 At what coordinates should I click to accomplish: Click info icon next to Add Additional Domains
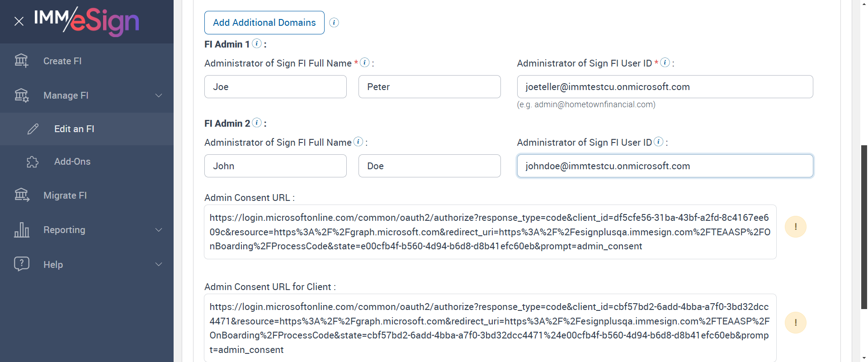334,23
